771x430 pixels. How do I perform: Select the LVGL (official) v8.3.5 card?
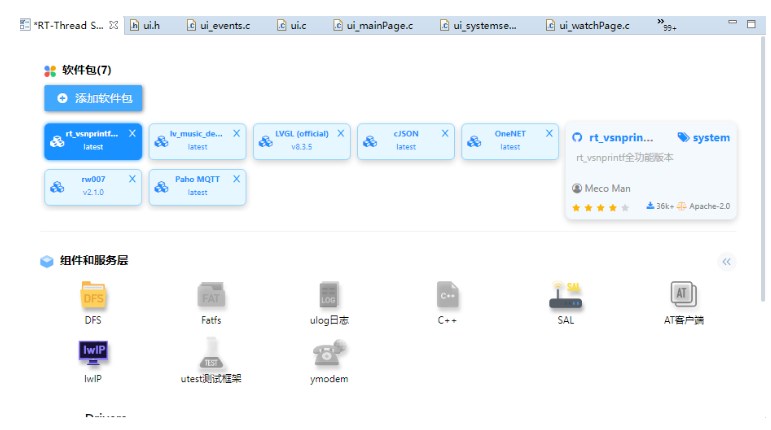tap(301, 142)
